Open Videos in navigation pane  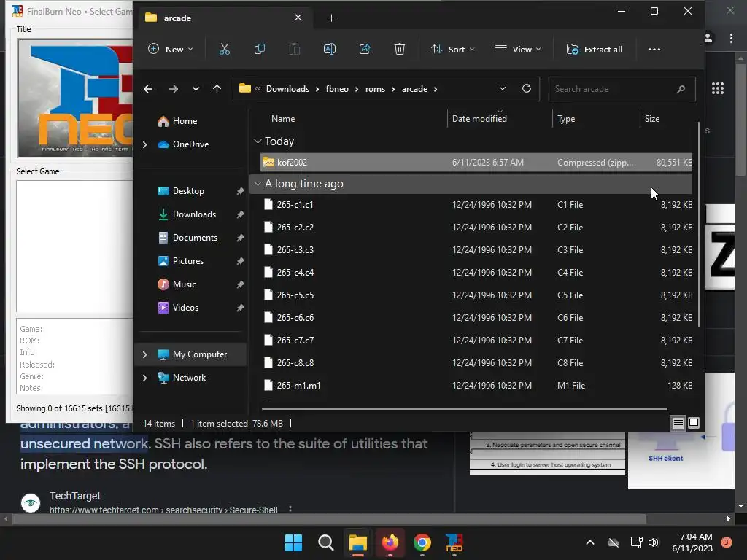(x=185, y=308)
